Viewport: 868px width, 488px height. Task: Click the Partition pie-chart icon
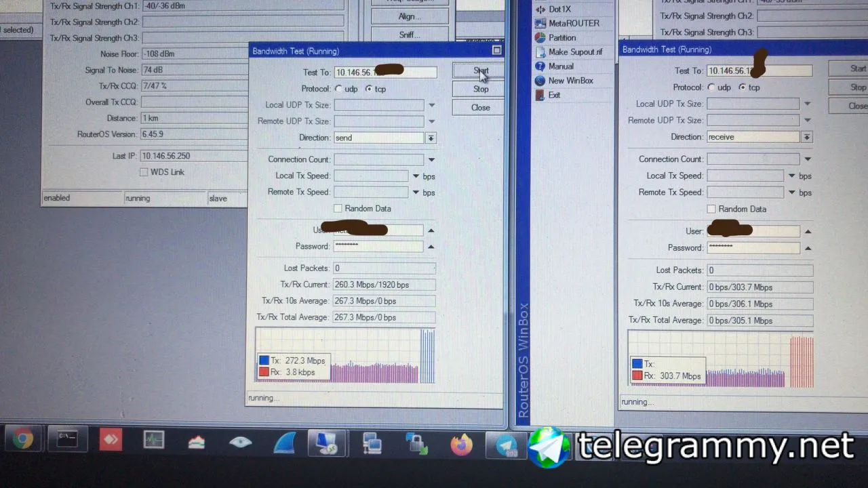pyautogui.click(x=540, y=38)
